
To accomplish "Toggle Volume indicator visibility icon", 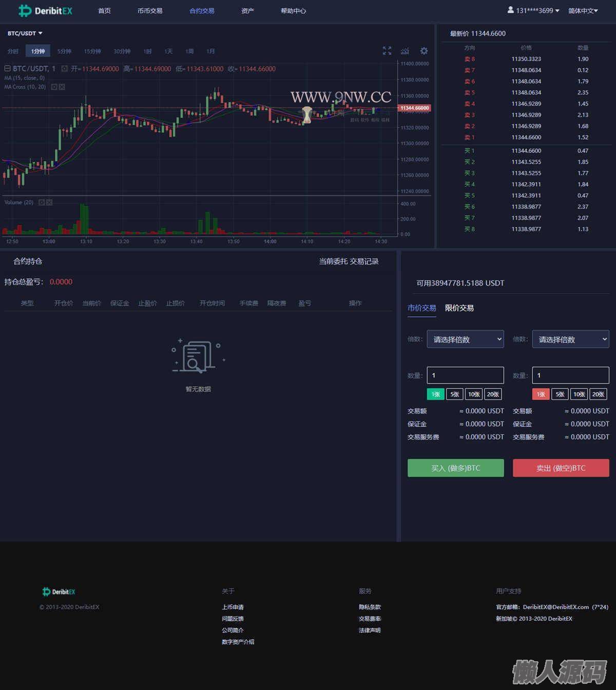I will (42, 202).
